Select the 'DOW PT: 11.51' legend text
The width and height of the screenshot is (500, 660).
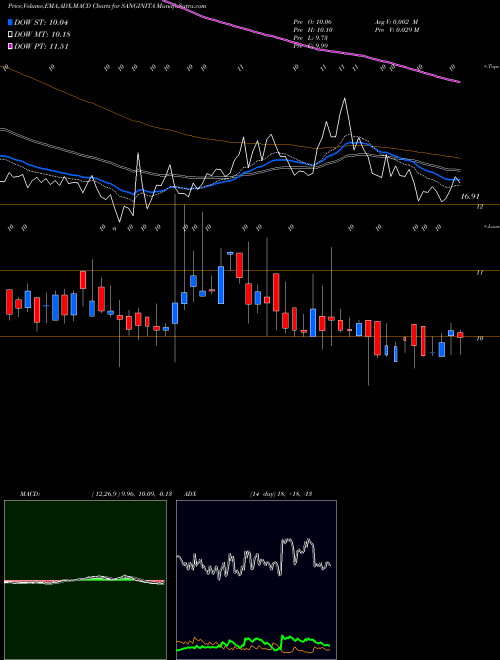click(41, 46)
